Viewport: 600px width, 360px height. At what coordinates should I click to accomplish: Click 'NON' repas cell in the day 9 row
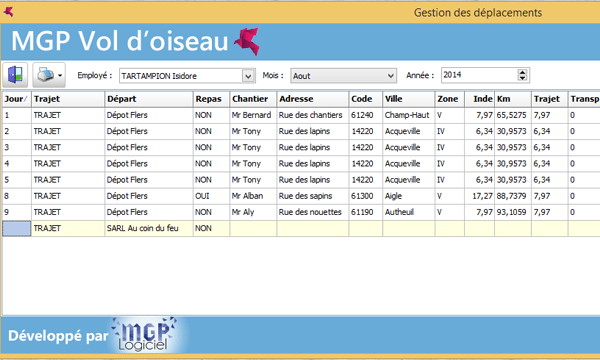[211, 212]
